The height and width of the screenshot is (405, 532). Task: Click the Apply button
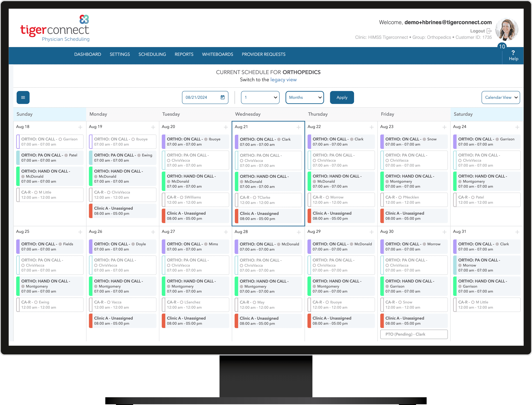click(x=342, y=97)
